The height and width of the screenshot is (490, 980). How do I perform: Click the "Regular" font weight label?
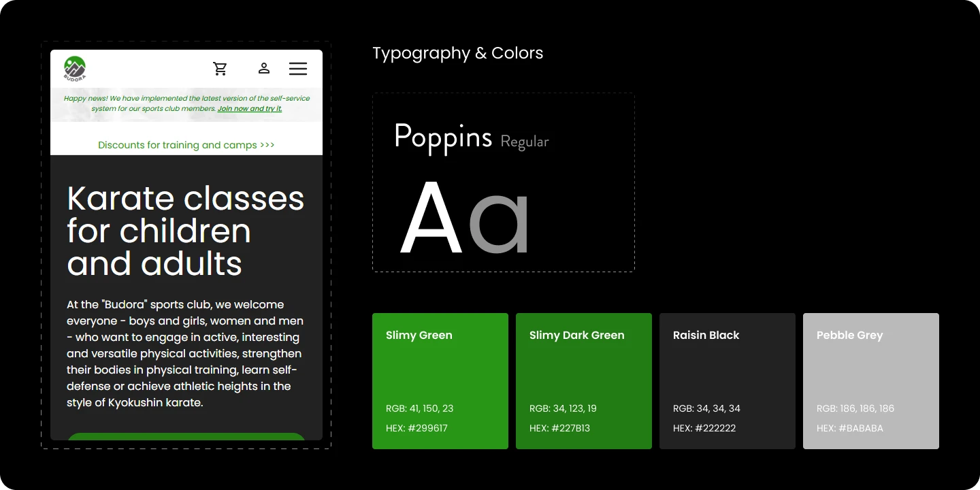click(x=524, y=142)
